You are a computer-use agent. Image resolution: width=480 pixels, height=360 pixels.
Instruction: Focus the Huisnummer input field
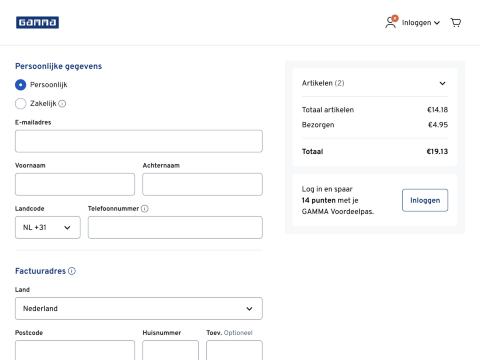[170, 350]
